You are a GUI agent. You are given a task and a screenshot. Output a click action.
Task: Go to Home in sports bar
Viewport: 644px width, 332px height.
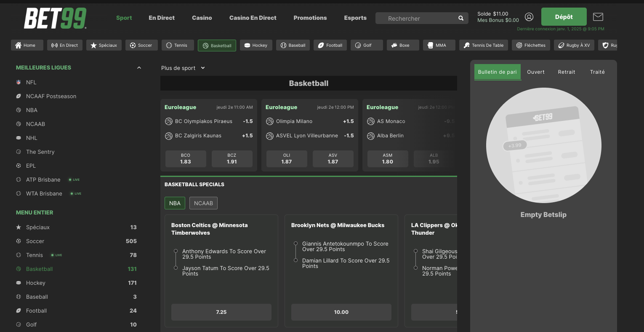coord(27,45)
